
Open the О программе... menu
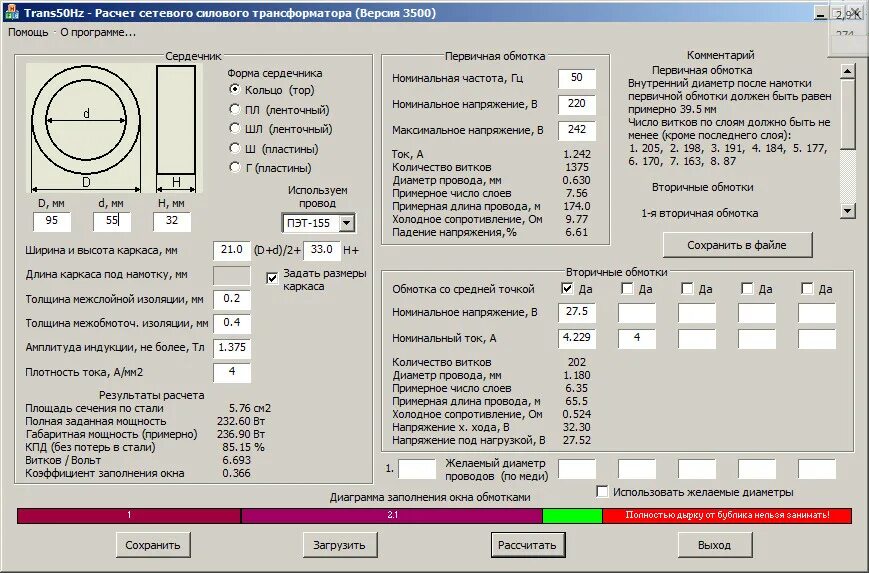(98, 32)
